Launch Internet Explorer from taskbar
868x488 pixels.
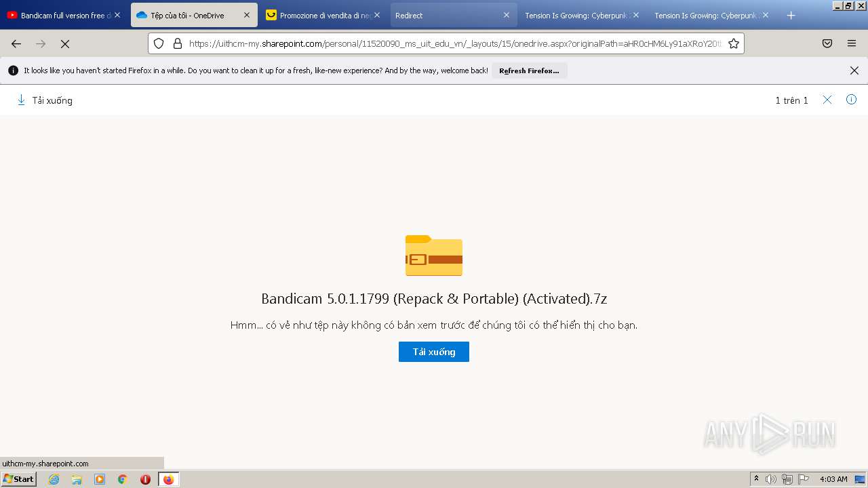point(54,479)
